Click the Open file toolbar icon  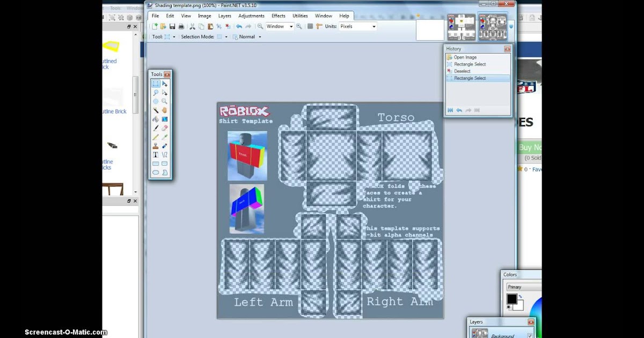coord(163,26)
